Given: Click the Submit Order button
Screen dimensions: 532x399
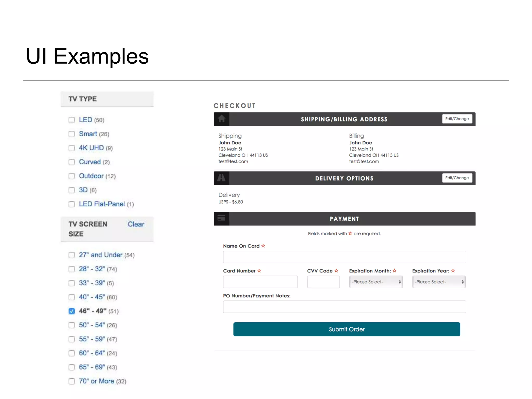Looking at the screenshot, I should (347, 329).
